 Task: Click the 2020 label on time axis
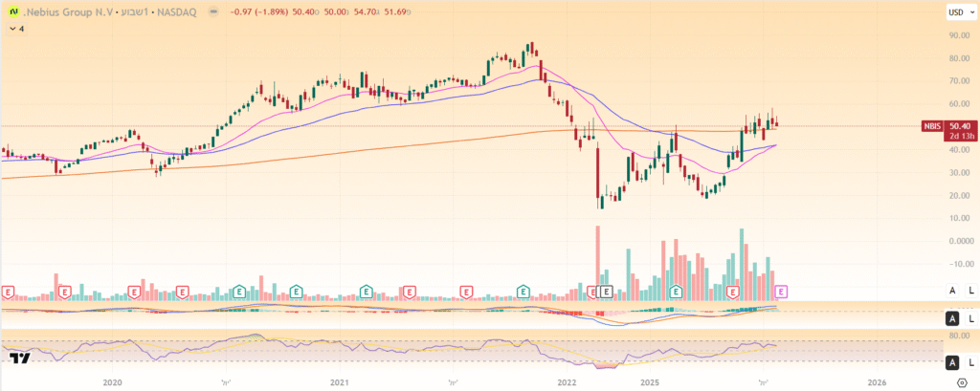point(112,381)
